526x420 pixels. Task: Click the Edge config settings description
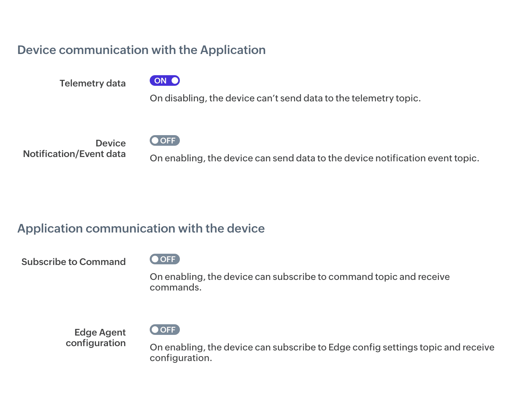click(321, 352)
